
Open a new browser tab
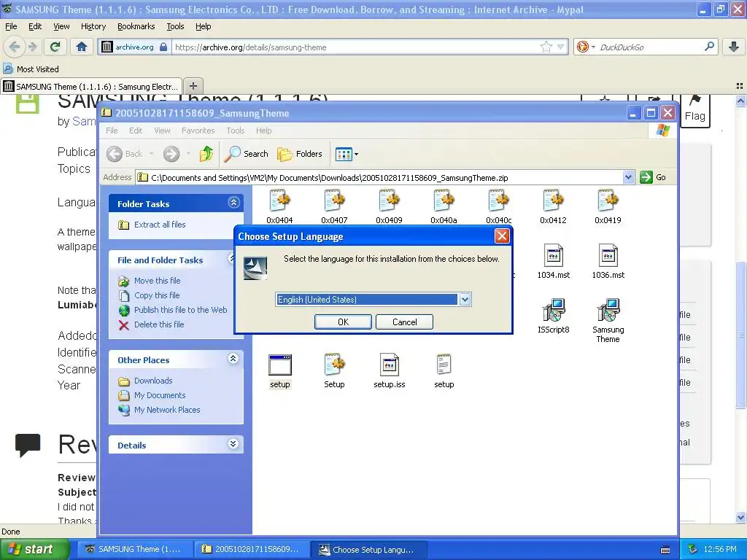[x=193, y=86]
